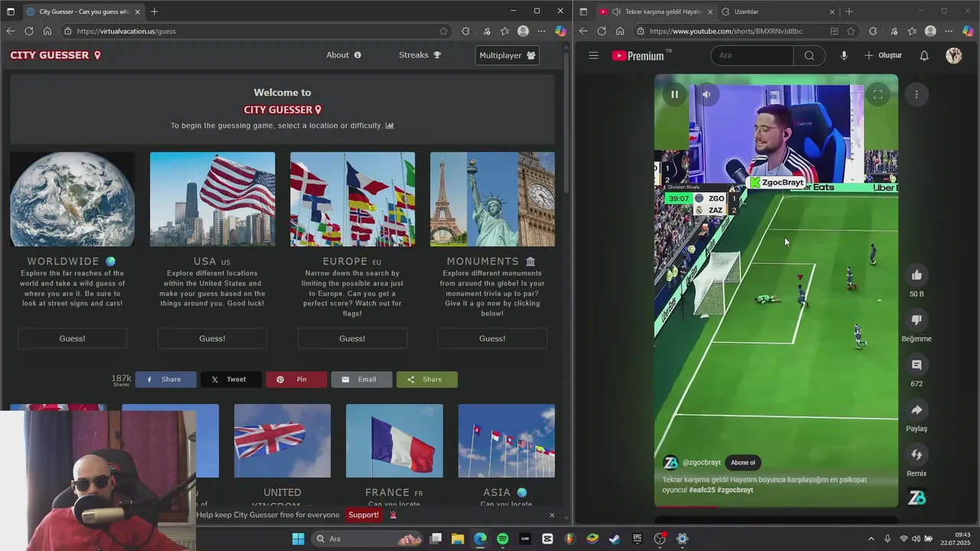Remix the YouTube Short

pyautogui.click(x=916, y=455)
